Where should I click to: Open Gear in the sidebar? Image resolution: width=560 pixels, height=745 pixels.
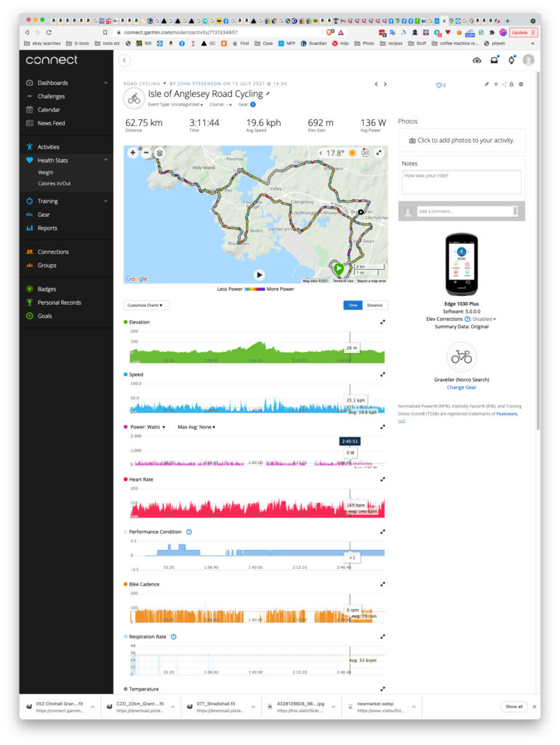pos(44,215)
